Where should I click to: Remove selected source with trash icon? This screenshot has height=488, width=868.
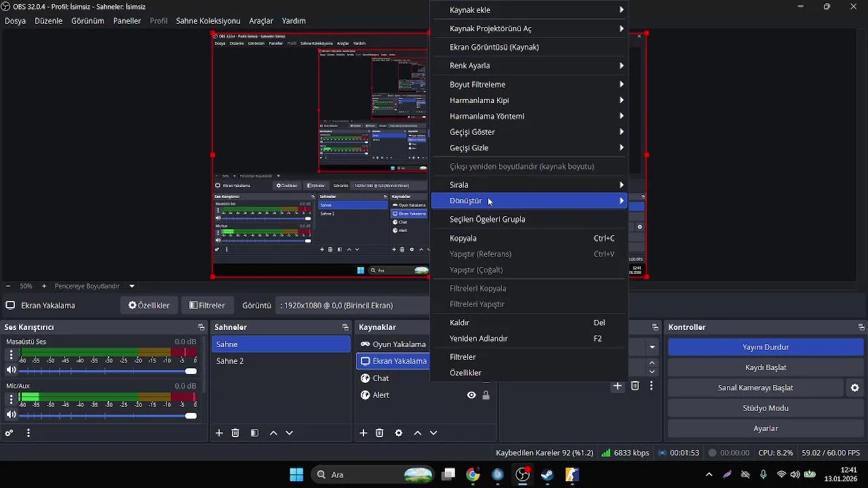tap(380, 433)
